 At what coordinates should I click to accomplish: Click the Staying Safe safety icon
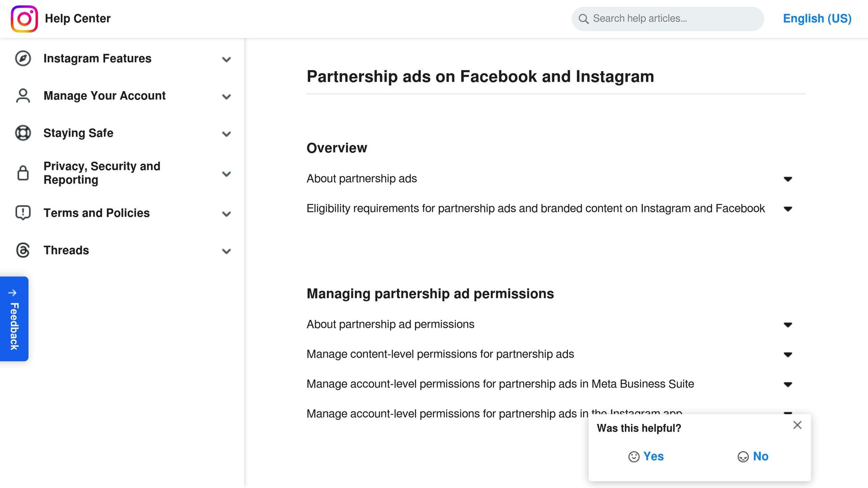(22, 133)
